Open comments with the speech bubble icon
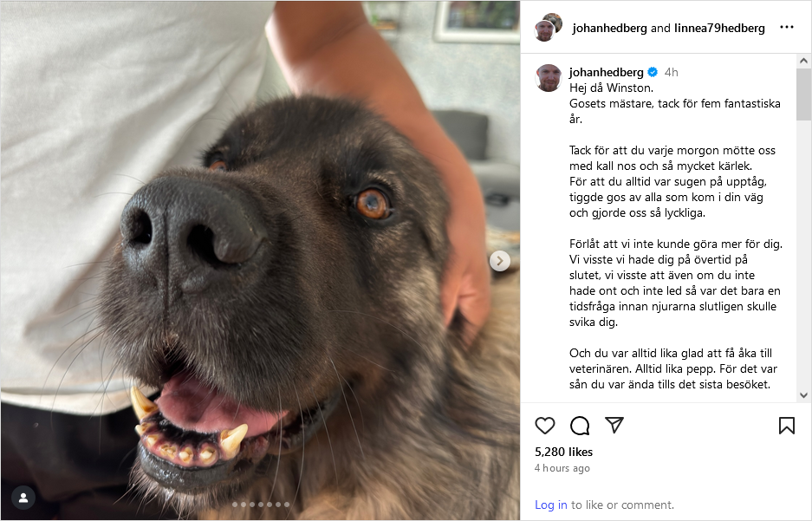 point(580,426)
